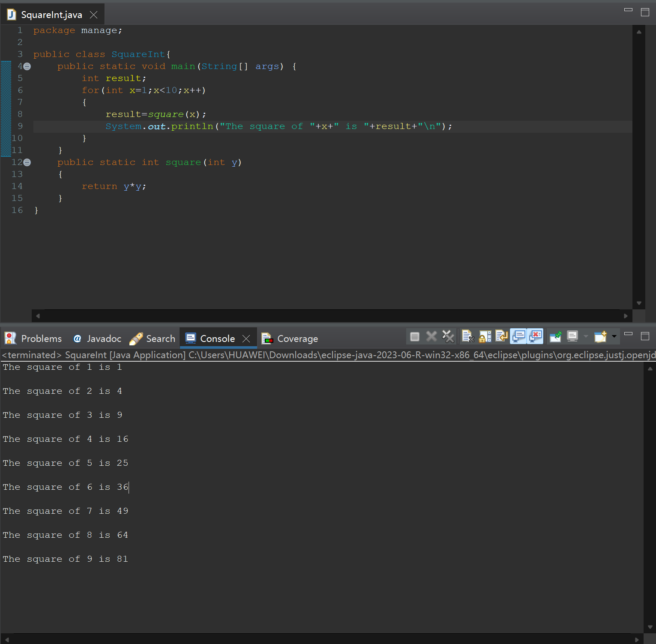Click Remove Launch icon in console

click(431, 337)
